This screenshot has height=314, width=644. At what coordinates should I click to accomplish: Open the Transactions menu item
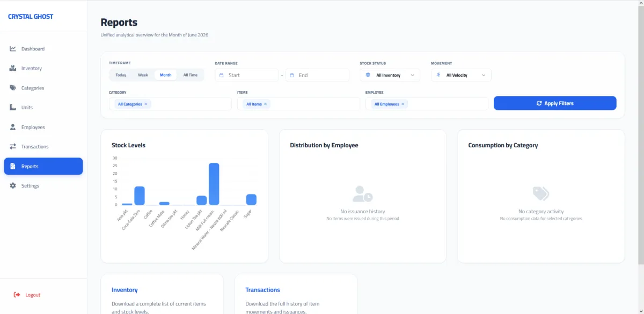point(43,147)
